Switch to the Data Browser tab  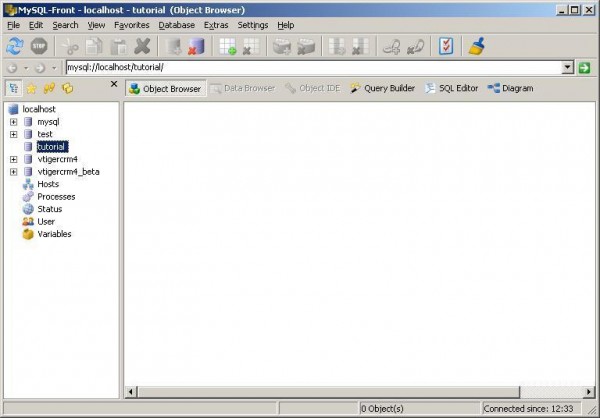[x=243, y=88]
